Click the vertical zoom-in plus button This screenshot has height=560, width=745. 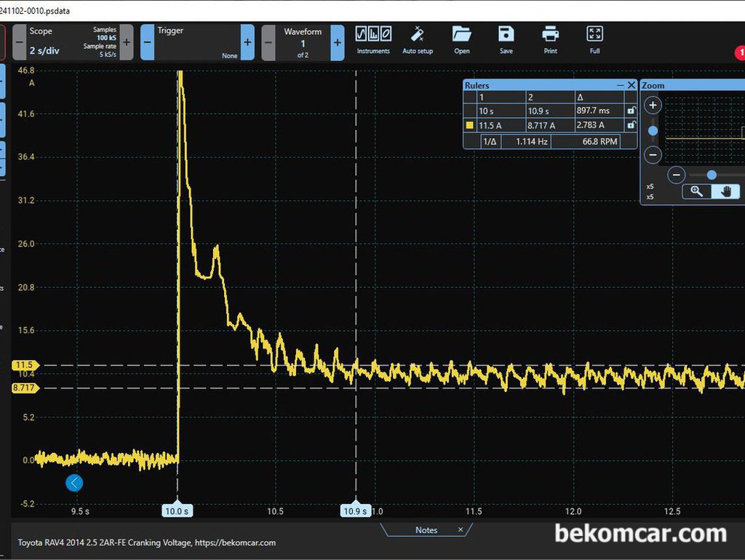coord(653,105)
